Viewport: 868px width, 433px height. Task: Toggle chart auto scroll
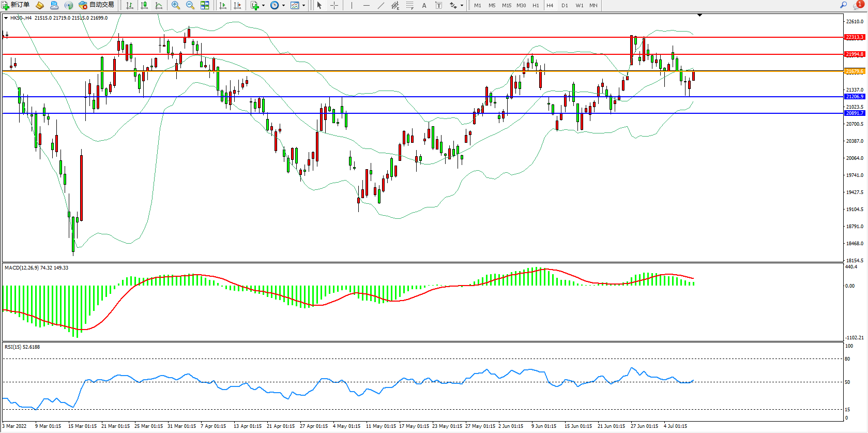tap(223, 5)
